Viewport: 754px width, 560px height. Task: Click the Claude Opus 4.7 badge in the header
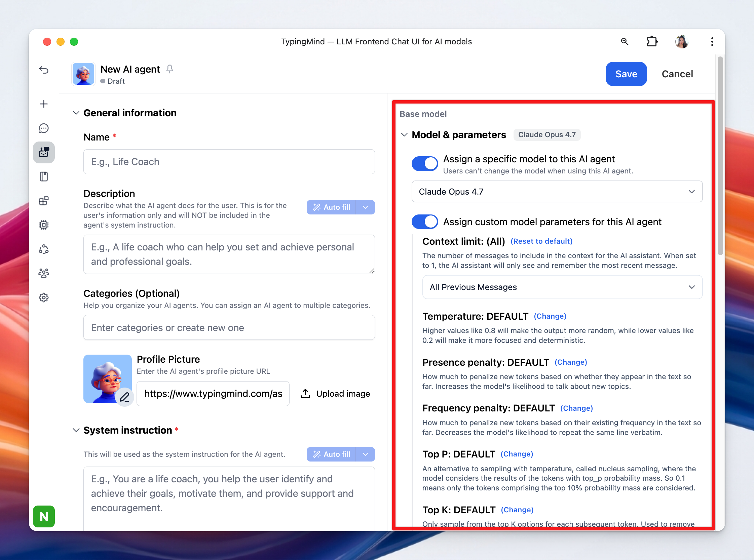click(x=547, y=134)
